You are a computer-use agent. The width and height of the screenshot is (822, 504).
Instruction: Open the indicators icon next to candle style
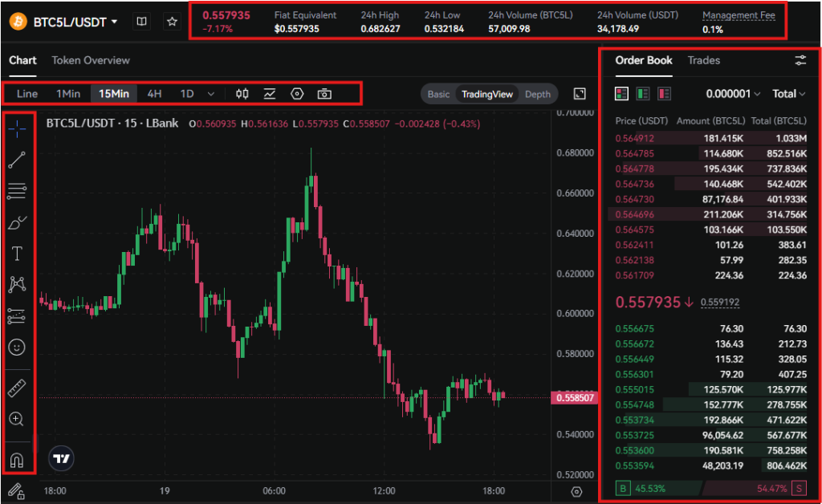click(270, 94)
